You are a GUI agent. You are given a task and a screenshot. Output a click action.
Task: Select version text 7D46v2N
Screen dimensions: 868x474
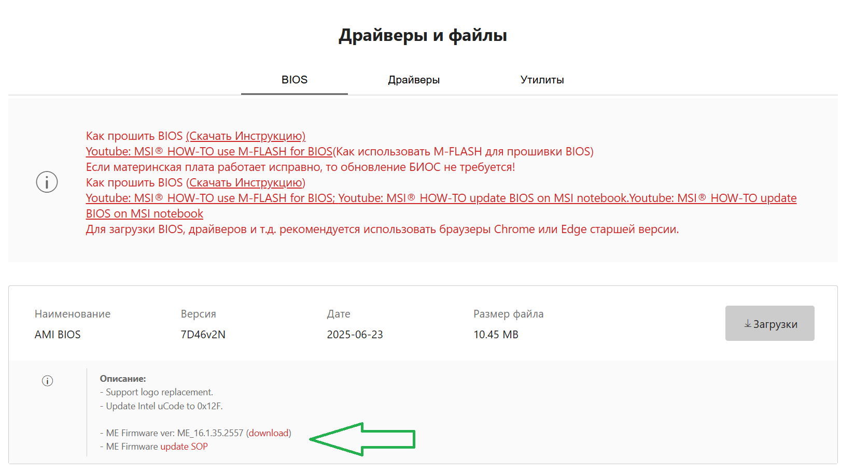tap(203, 335)
